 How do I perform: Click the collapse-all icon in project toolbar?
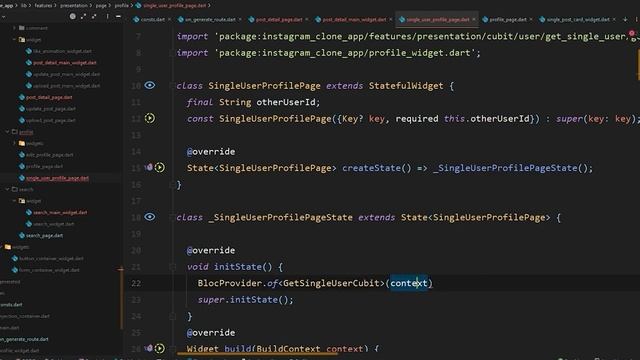pyautogui.click(x=94, y=16)
